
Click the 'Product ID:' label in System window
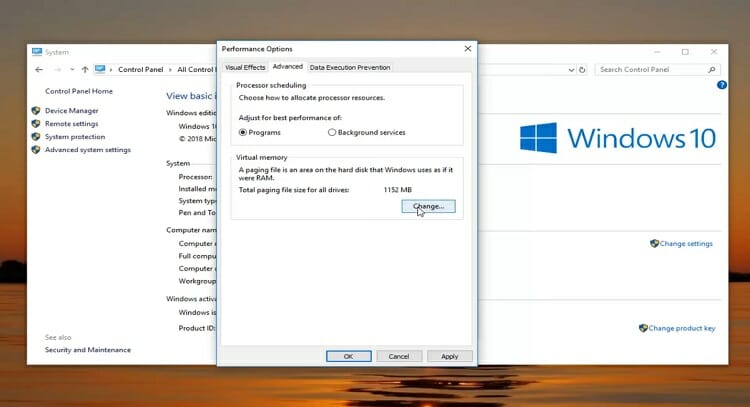197,328
